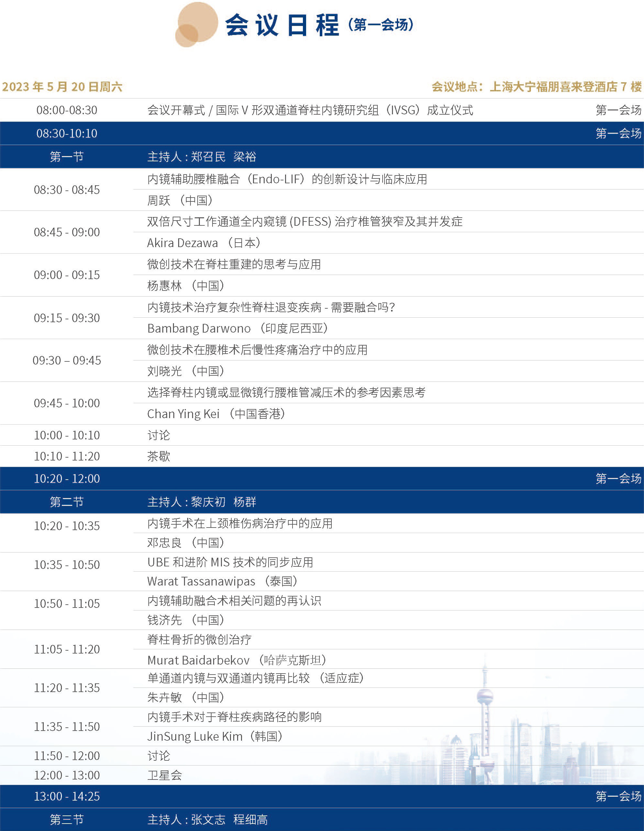Click the 08:30 - 08:45 time cell
The width and height of the screenshot is (644, 831).
tap(67, 189)
